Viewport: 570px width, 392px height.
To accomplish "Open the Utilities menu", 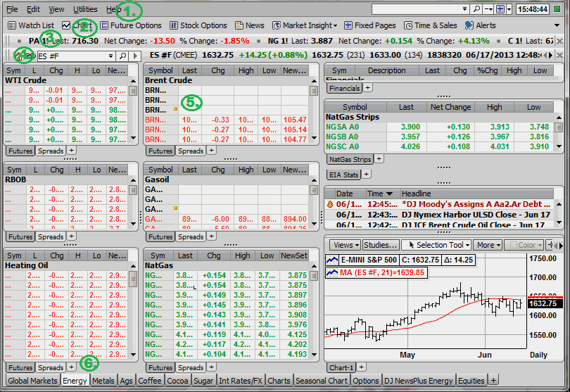I will point(85,9).
